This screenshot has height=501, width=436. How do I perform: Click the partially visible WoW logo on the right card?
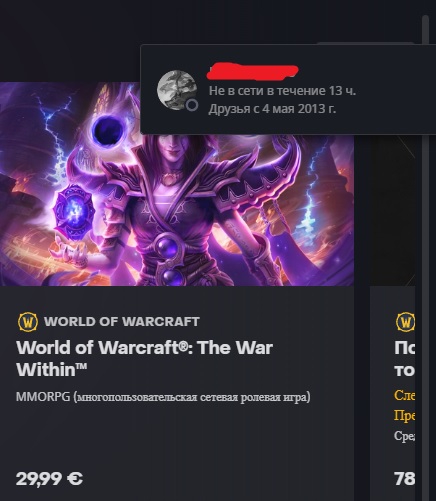tap(405, 322)
